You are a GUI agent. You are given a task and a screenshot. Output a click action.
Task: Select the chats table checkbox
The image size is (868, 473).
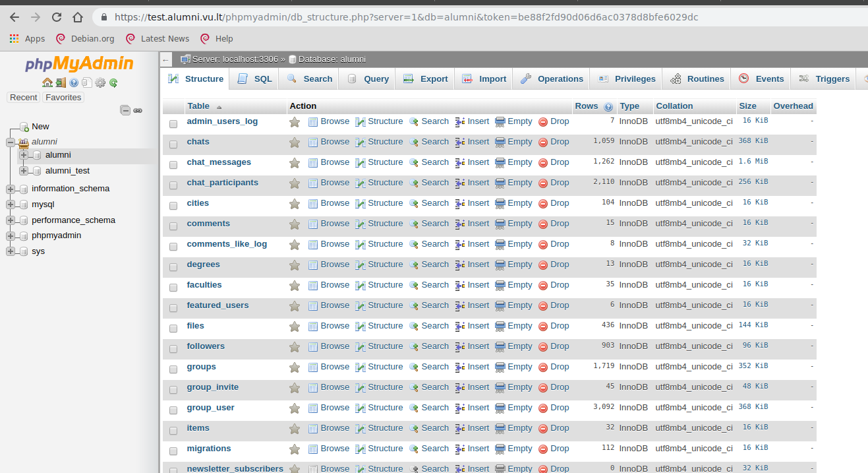[173, 144]
